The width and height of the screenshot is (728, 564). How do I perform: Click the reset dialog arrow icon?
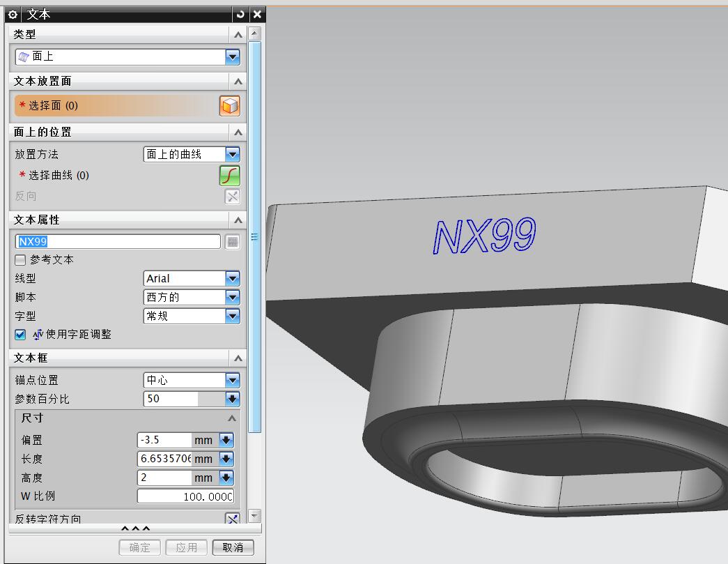tap(241, 14)
